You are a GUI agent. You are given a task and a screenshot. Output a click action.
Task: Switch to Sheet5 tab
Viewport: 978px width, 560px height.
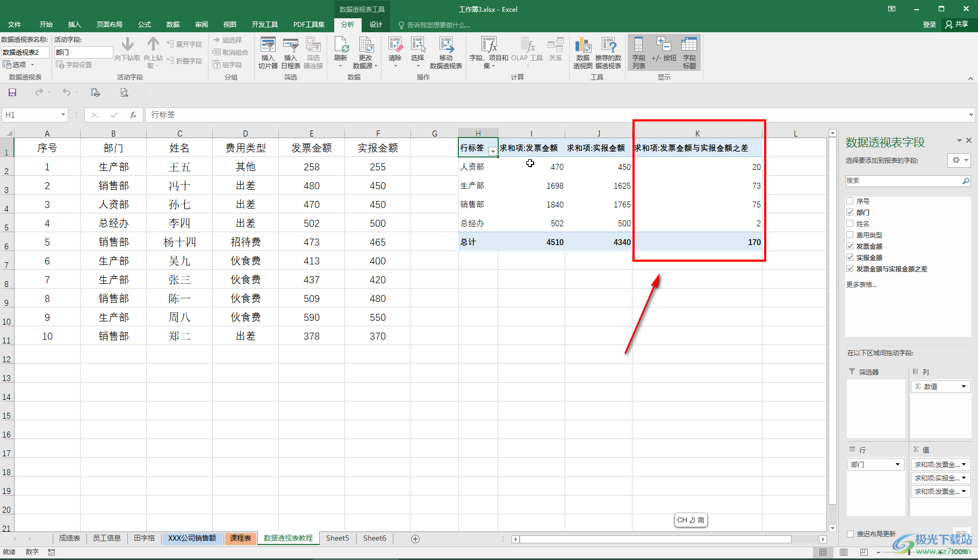337,538
